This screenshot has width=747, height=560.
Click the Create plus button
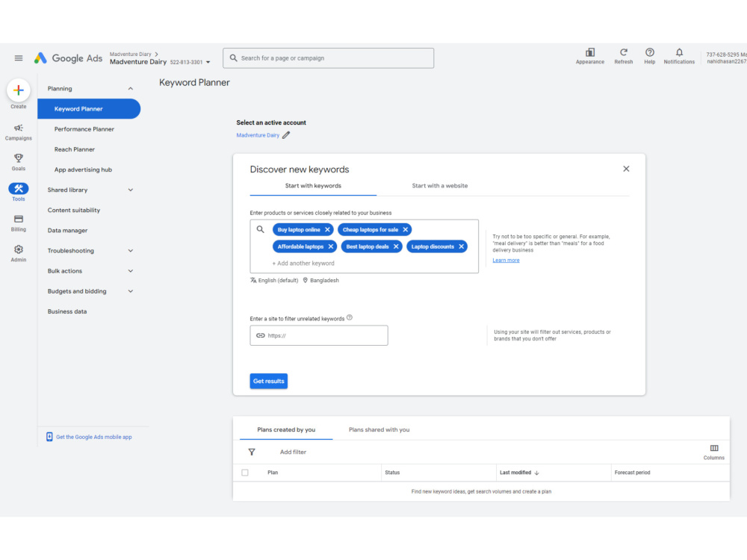pyautogui.click(x=19, y=90)
